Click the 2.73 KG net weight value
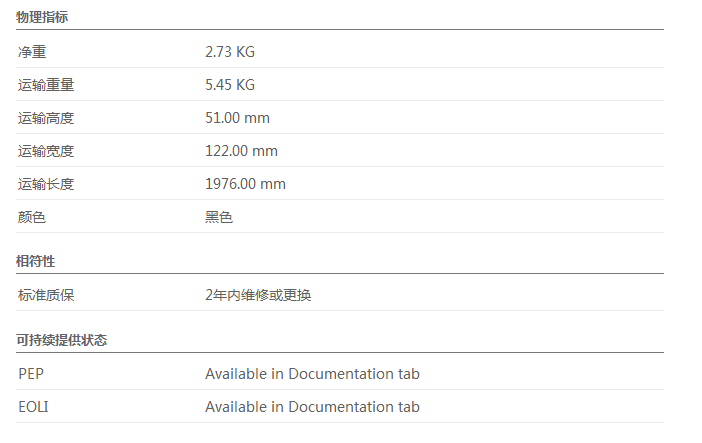 (x=230, y=52)
